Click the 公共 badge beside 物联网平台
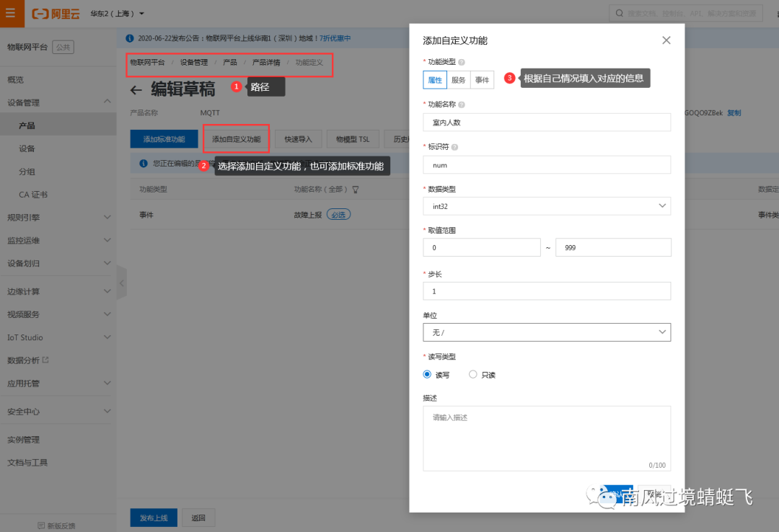779x532 pixels. (63, 47)
